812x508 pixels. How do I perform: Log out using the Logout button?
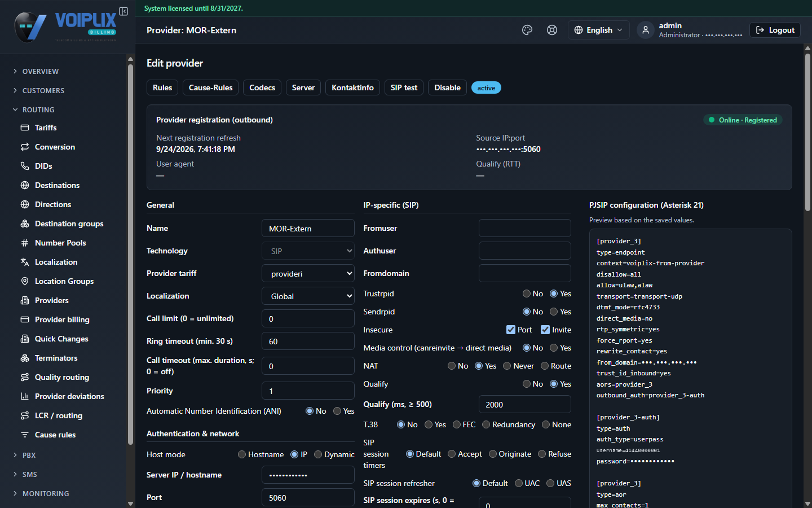coord(775,30)
